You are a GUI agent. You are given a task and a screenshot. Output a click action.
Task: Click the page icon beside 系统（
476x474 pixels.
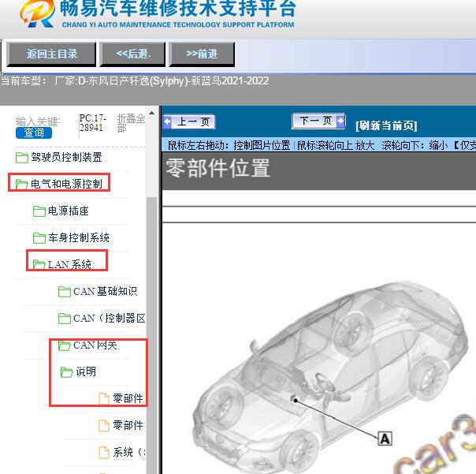pos(104,452)
